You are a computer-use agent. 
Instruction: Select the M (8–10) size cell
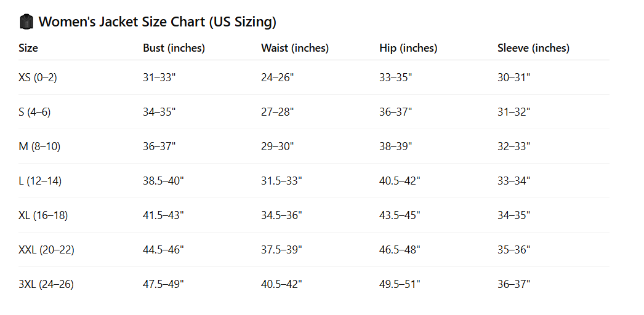tap(39, 146)
